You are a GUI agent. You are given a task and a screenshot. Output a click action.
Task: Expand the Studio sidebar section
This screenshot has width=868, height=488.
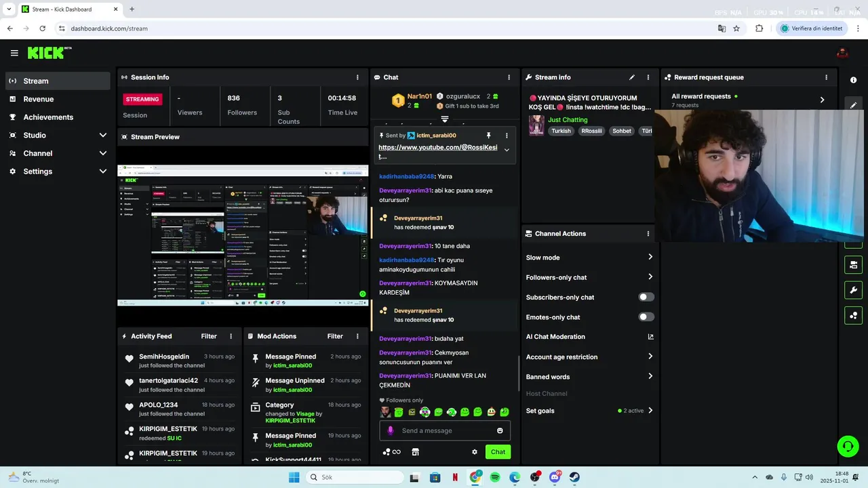[103, 135]
